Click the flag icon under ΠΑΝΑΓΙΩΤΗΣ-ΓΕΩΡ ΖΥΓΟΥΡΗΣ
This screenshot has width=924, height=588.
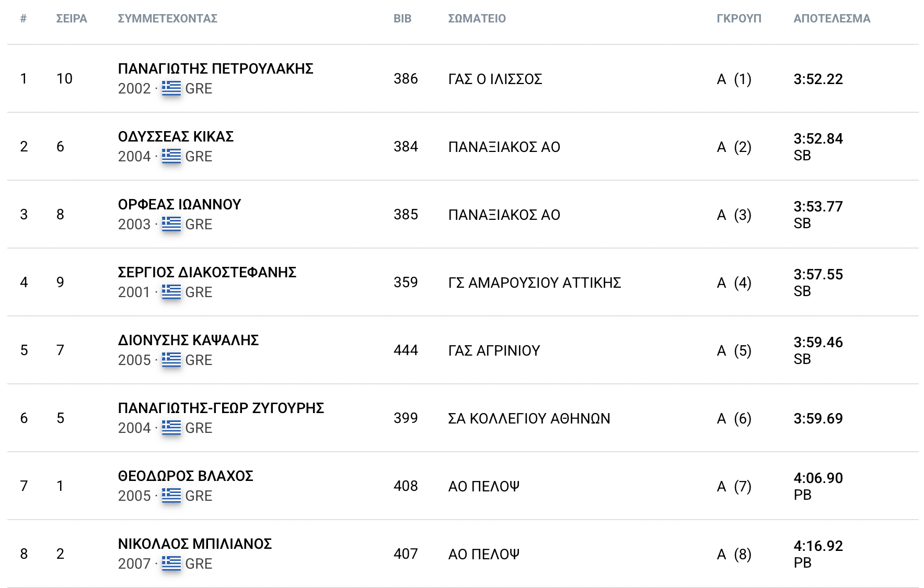[171, 428]
